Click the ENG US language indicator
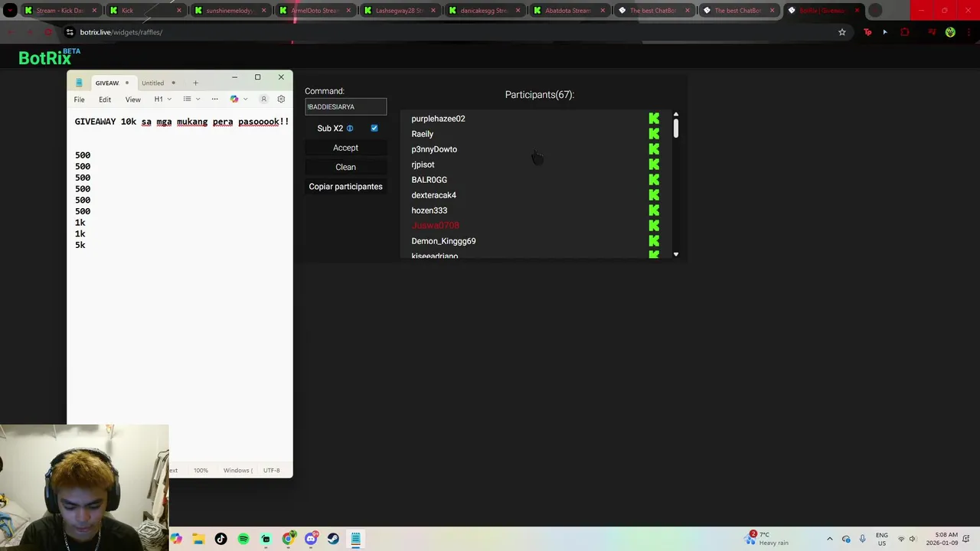The width and height of the screenshot is (980, 551). 882,539
